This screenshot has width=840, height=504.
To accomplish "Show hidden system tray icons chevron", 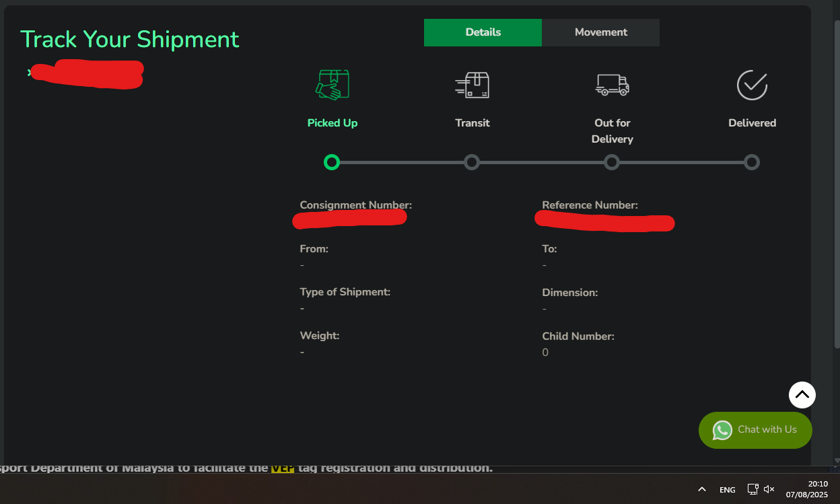I will click(x=701, y=489).
